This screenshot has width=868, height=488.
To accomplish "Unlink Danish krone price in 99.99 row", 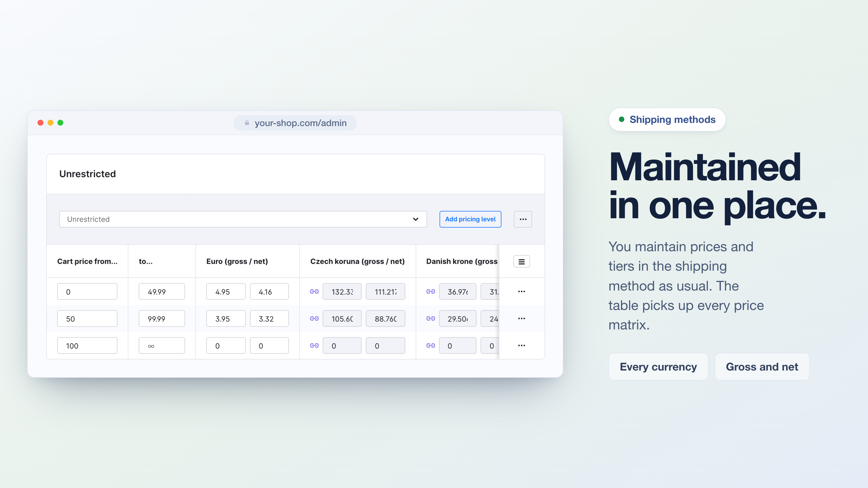I will point(430,319).
